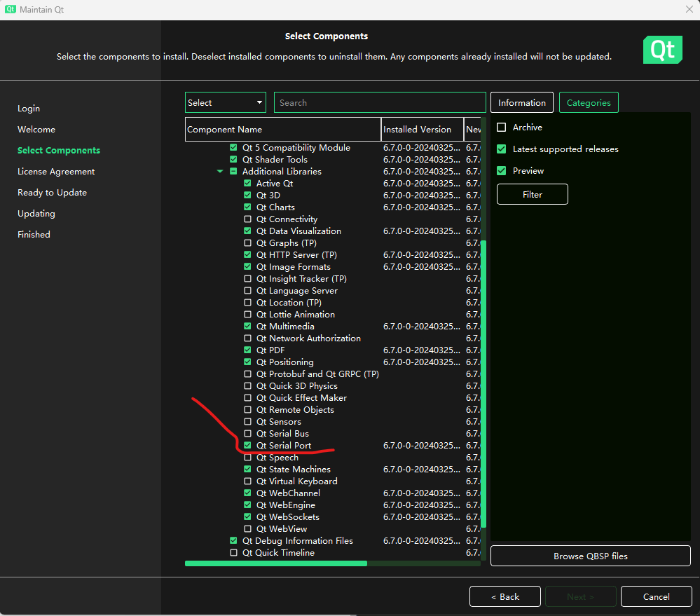Click the Filter button
This screenshot has width=700, height=616.
pos(532,194)
